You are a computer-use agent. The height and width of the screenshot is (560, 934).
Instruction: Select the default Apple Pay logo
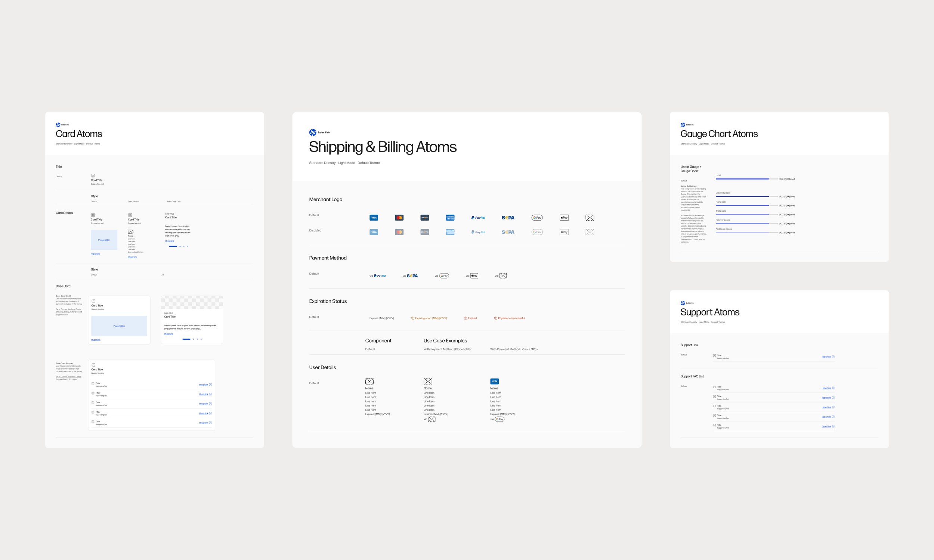pos(564,218)
